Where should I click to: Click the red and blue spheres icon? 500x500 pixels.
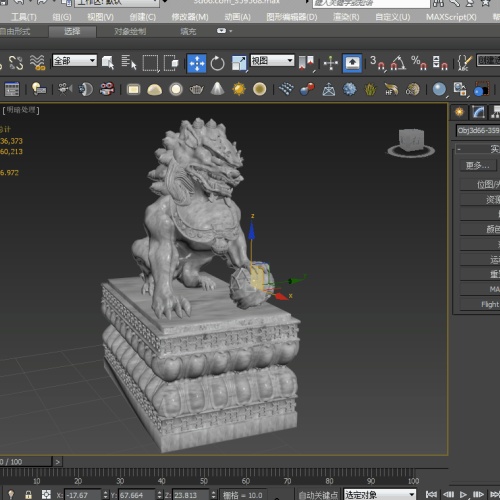coord(307,89)
